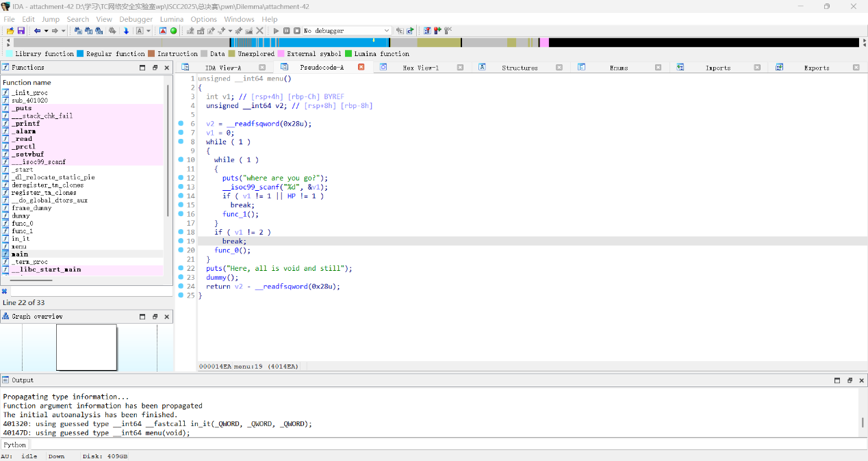Switch to the Structures tab

[520, 68]
